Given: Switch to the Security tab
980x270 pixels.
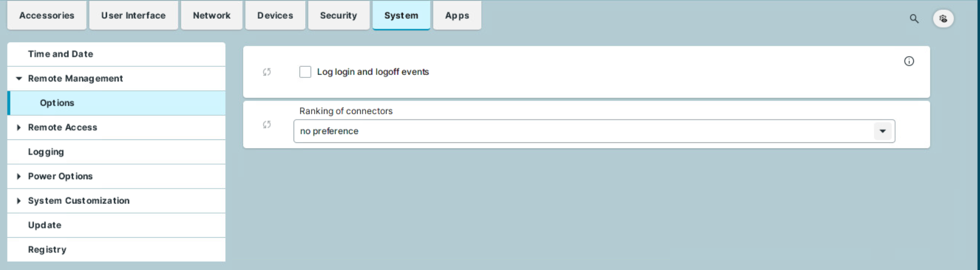Looking at the screenshot, I should (338, 16).
